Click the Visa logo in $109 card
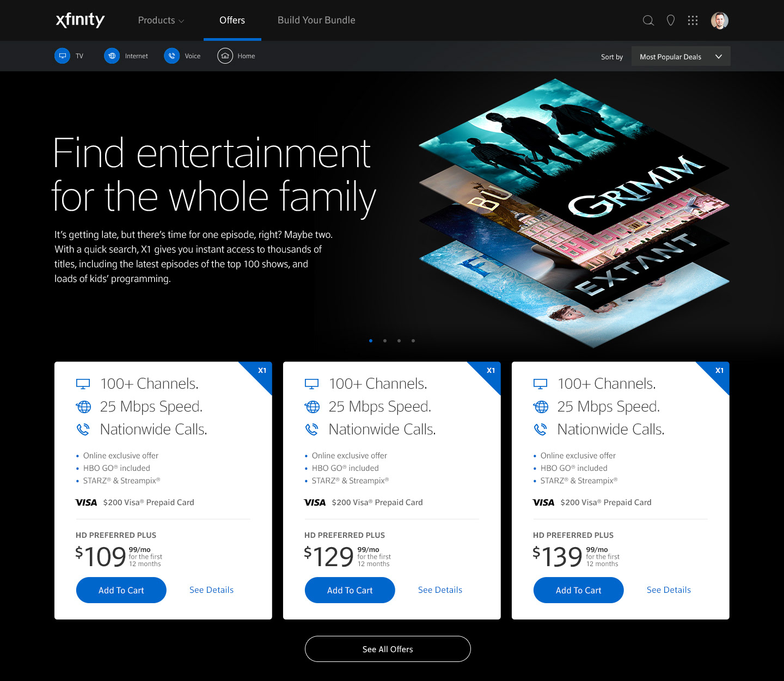Screen dimensions: 784x681 (86, 502)
